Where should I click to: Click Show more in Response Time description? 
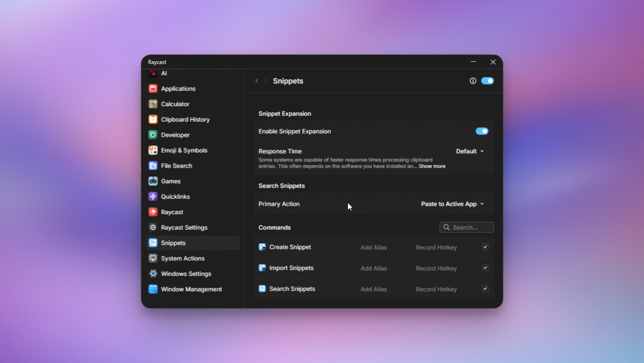432,166
